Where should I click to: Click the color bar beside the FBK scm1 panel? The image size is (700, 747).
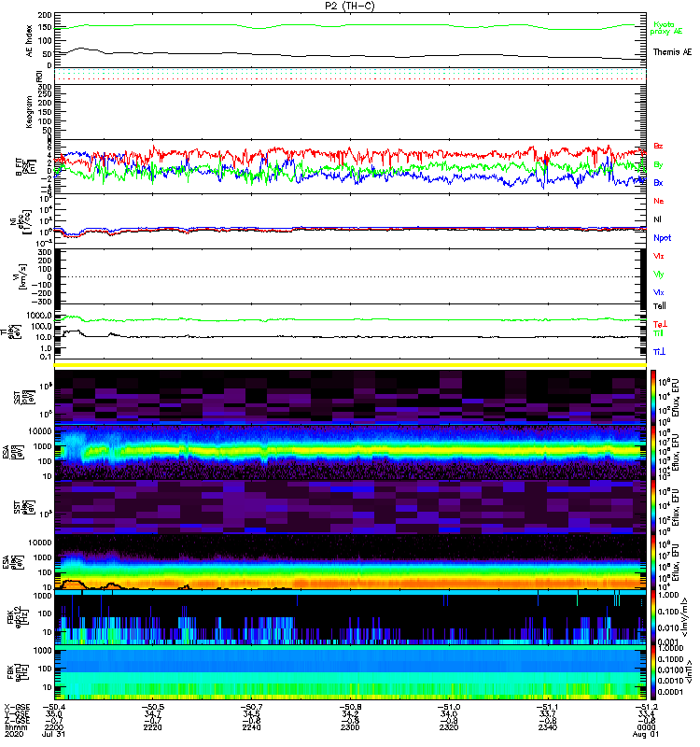[653, 672]
